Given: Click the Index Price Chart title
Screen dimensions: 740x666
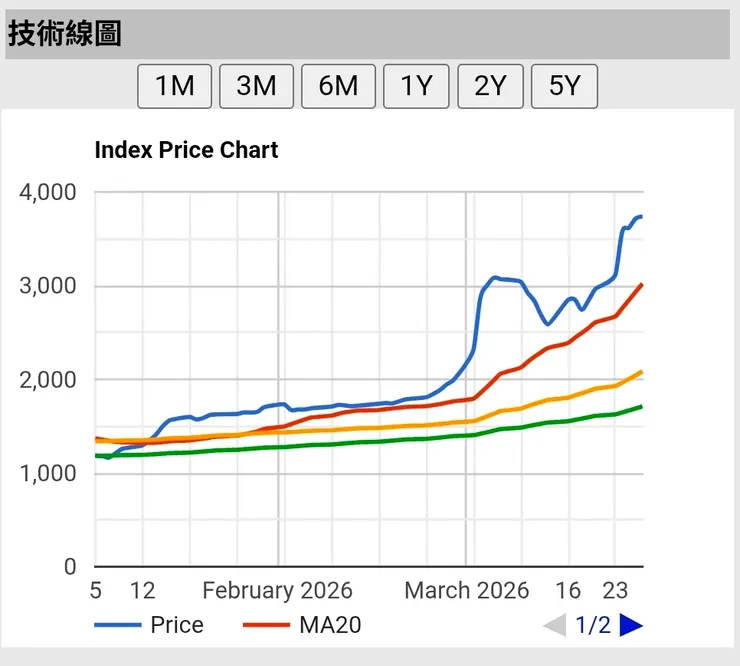Looking at the screenshot, I should click(186, 150).
